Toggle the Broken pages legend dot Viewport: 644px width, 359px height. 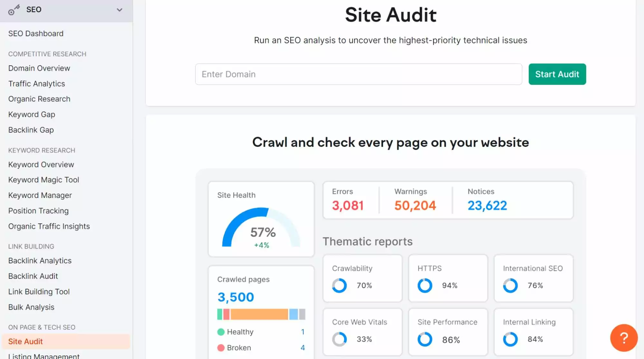click(221, 348)
